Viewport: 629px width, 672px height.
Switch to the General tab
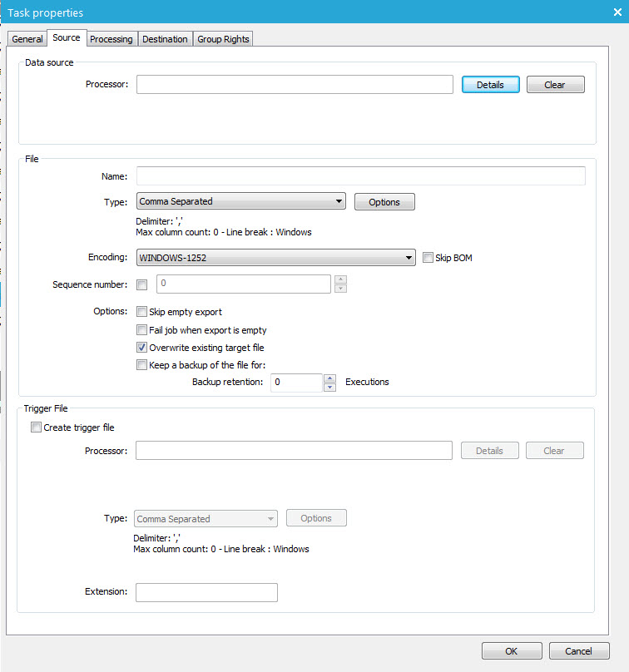[x=27, y=39]
